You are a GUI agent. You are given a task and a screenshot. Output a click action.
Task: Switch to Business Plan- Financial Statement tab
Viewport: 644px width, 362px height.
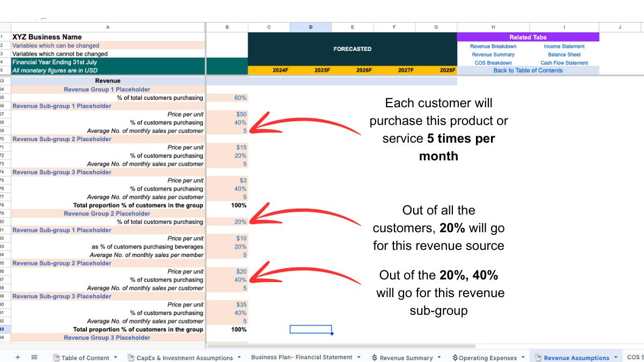302,357
